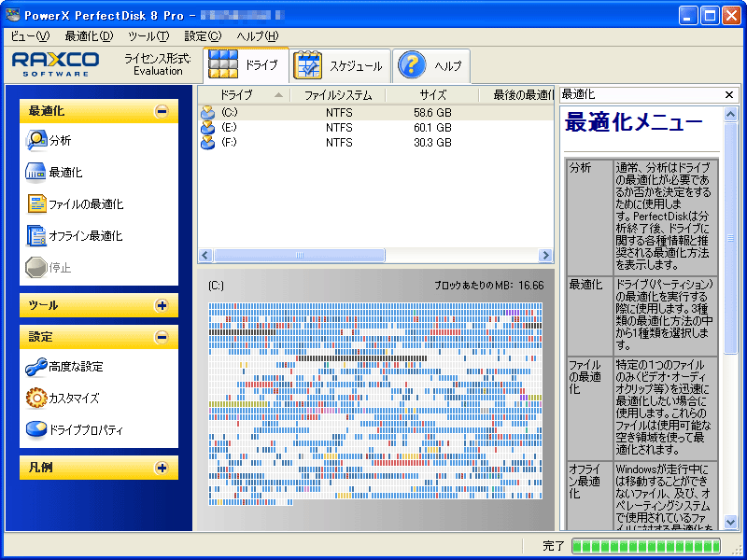The width and height of the screenshot is (747, 560).
Task: Click the 分析 (Analyze) magnifier icon
Action: [36, 141]
